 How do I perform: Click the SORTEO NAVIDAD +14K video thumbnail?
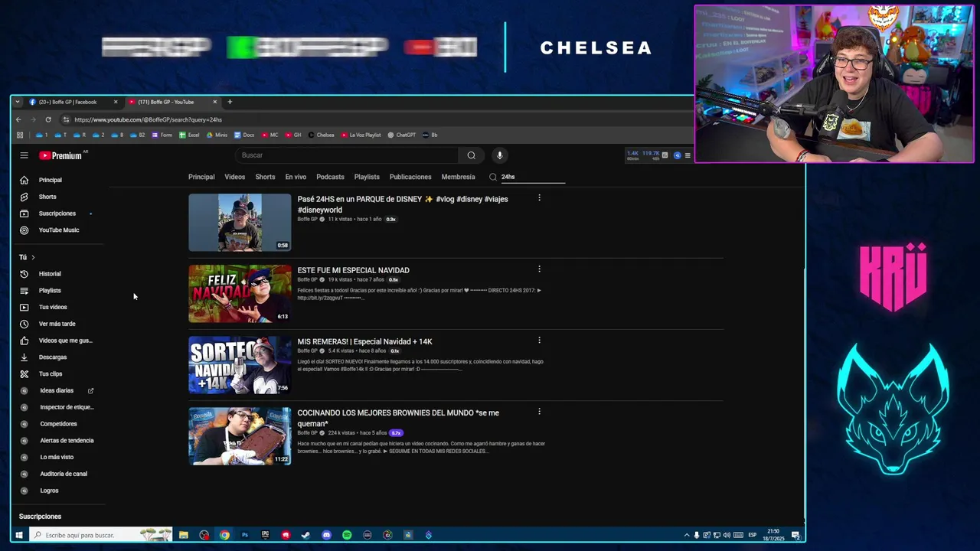pyautogui.click(x=240, y=365)
